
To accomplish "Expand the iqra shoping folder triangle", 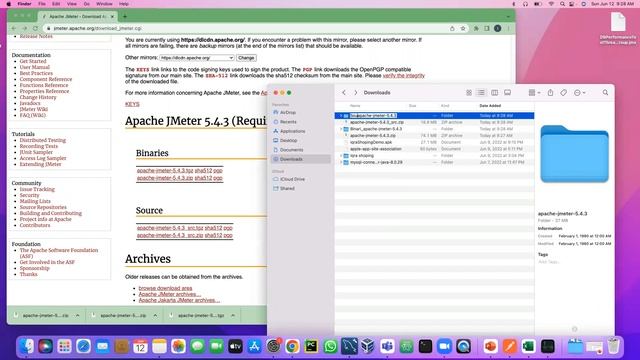I will [x=341, y=156].
